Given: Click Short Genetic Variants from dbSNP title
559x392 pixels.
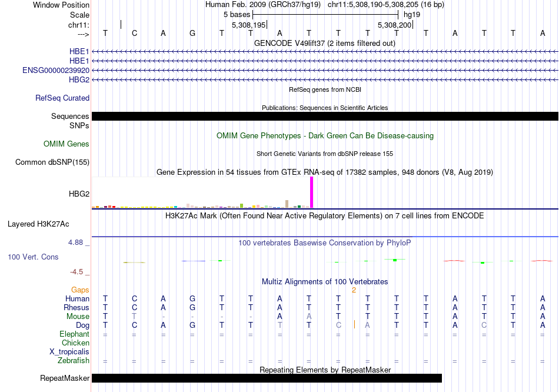Looking at the screenshot, I should pos(325,154).
